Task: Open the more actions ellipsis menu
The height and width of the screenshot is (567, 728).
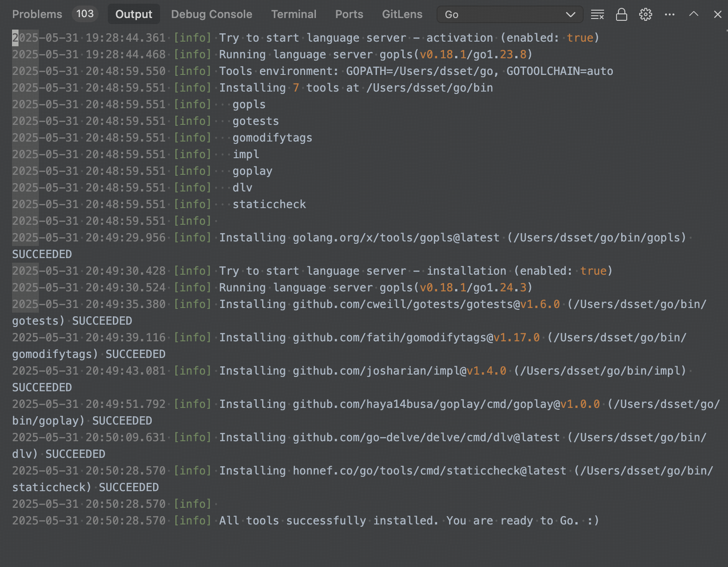Action: tap(669, 15)
